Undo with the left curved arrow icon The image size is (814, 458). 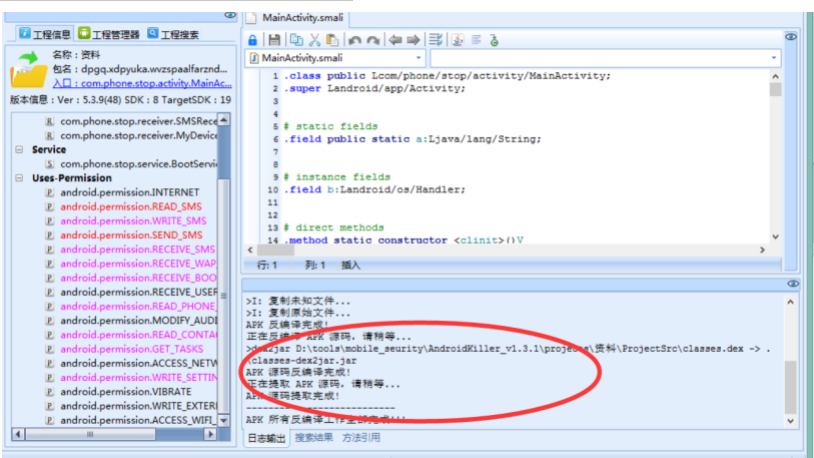[355, 40]
